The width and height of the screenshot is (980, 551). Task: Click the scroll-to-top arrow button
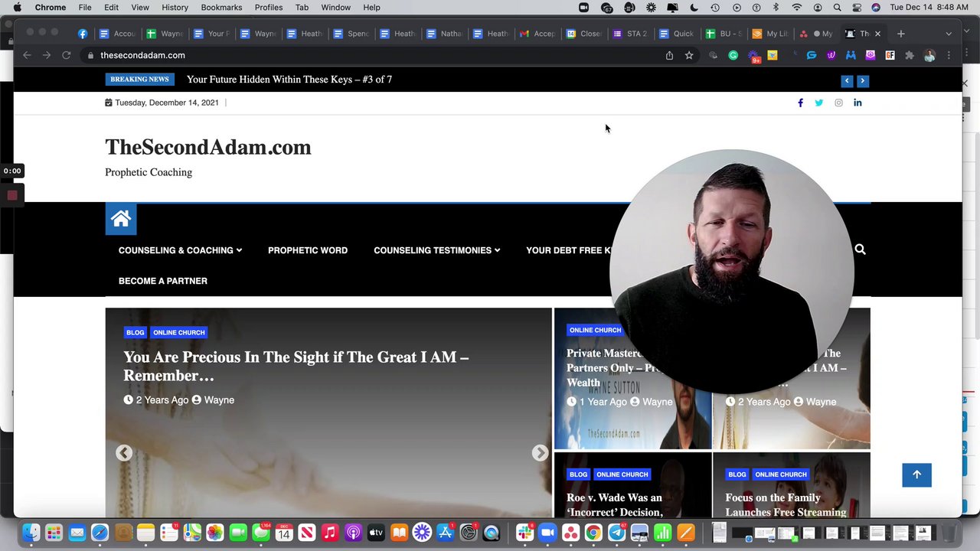click(916, 474)
